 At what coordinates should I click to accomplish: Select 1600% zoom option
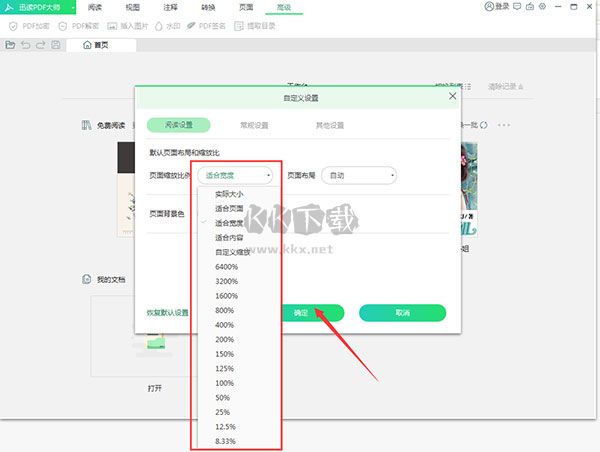pos(227,296)
